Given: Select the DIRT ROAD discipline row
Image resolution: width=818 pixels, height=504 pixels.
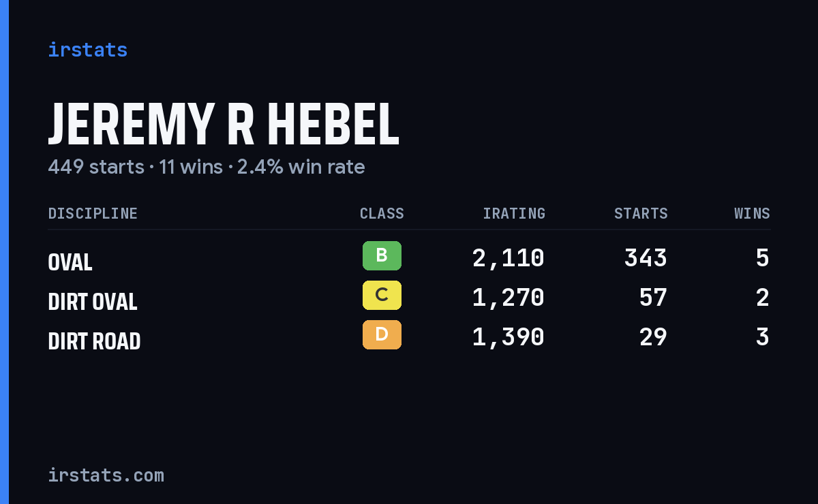Looking at the screenshot, I should click(x=409, y=338).
